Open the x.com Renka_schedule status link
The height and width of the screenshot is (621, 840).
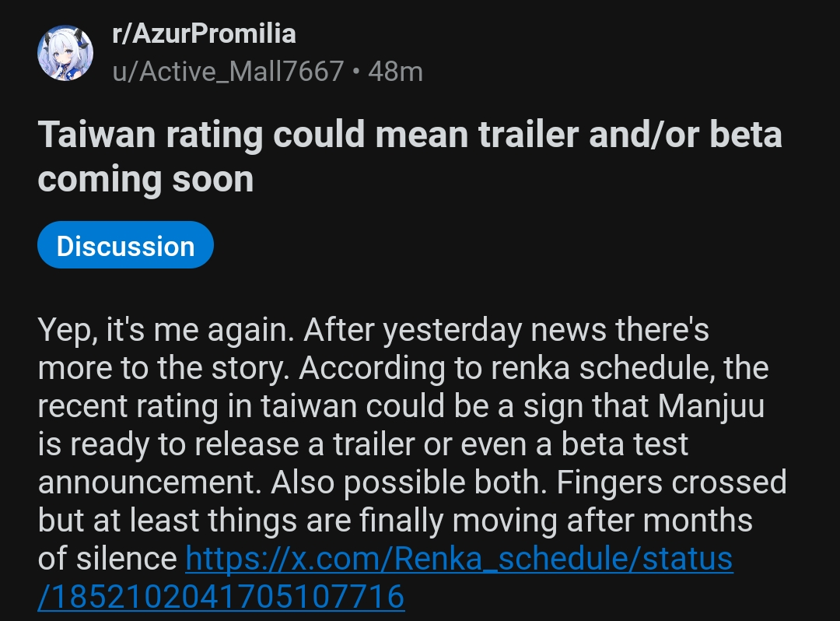pos(459,559)
